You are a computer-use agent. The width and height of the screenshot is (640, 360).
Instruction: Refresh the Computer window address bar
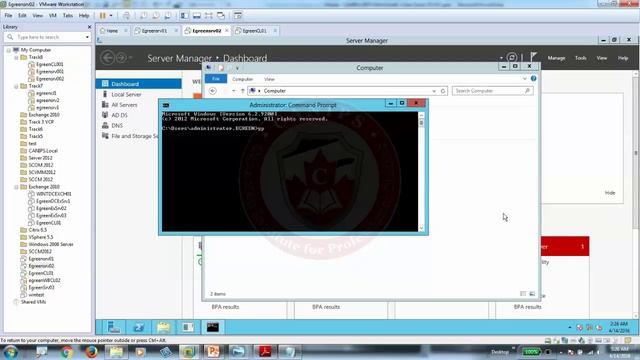pyautogui.click(x=443, y=91)
